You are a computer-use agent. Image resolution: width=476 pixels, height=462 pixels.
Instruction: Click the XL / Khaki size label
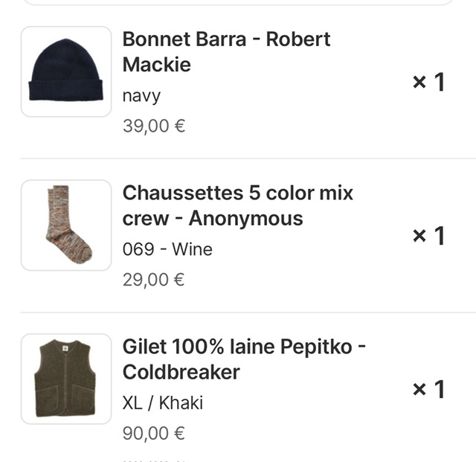(162, 403)
